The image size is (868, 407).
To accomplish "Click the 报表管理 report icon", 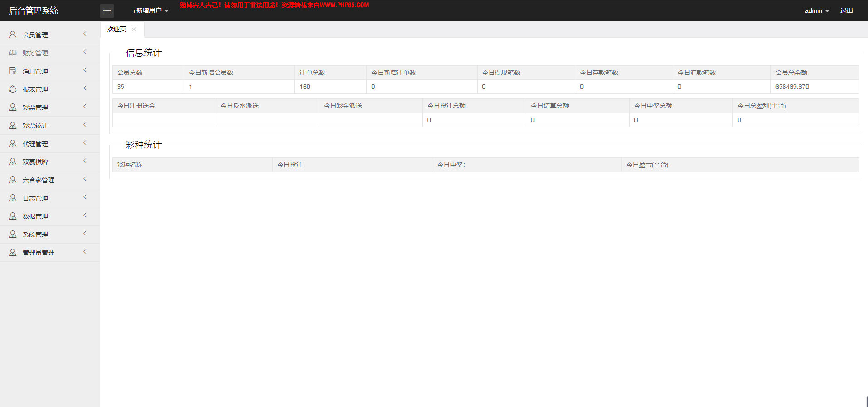I will (13, 89).
